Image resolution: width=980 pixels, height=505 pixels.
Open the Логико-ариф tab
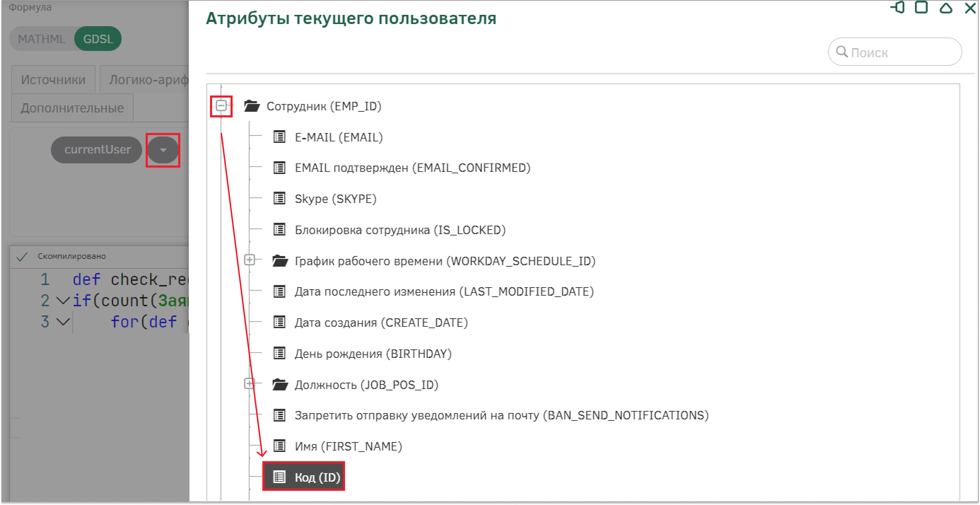click(145, 80)
